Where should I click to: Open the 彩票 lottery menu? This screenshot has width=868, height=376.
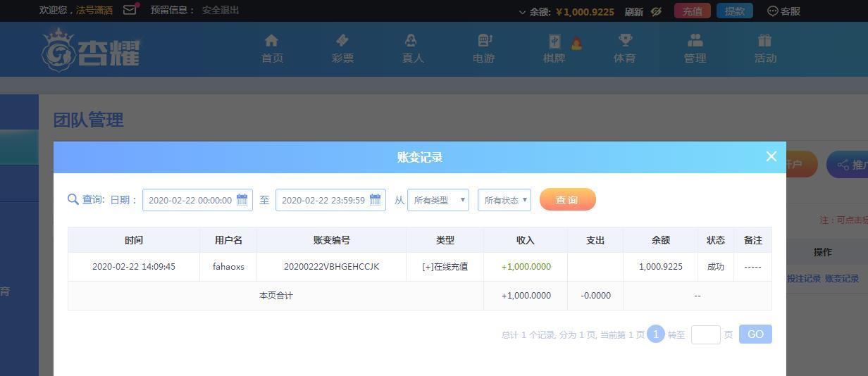point(342,49)
